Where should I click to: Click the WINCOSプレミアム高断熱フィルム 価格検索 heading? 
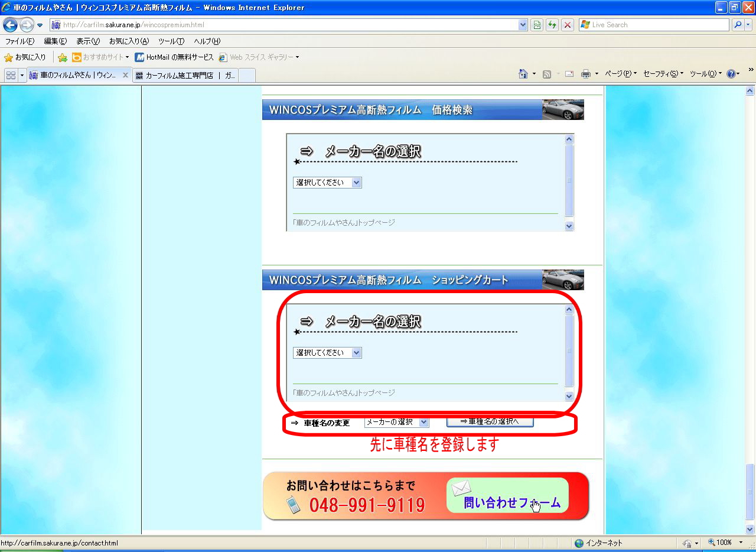point(370,110)
